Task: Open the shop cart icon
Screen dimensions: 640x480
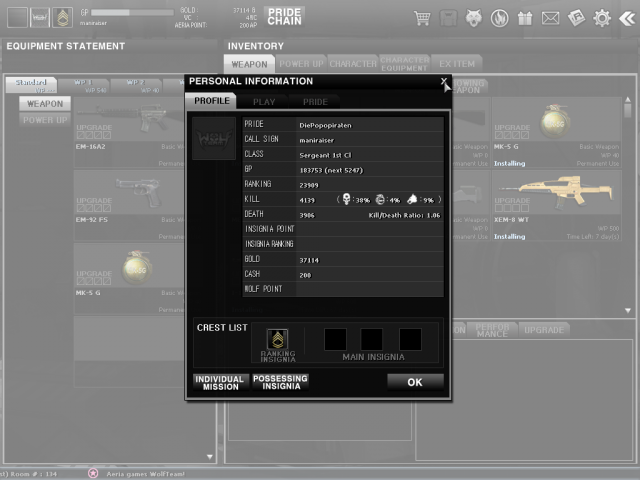Action: pyautogui.click(x=422, y=17)
